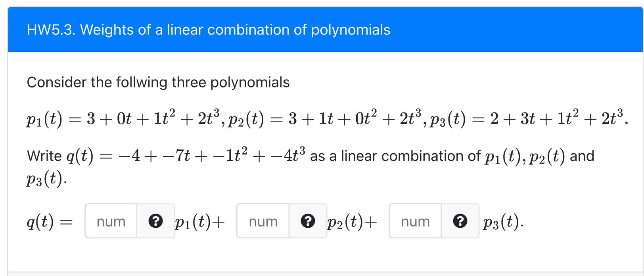644x276 pixels.
Task: Expand the collapsed section at the bottom
Action: [x=321, y=274]
